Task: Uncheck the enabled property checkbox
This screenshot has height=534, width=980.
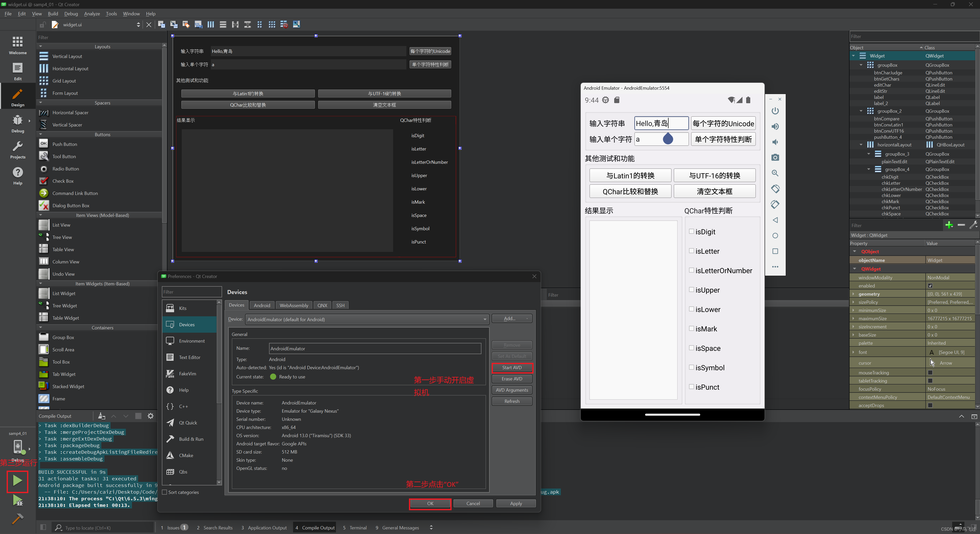Action: (x=930, y=286)
